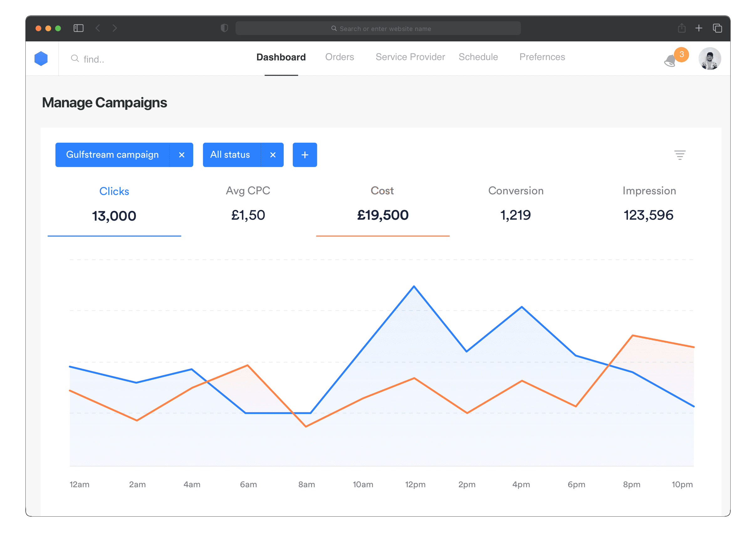Add a new filter with plus button

pyautogui.click(x=305, y=155)
